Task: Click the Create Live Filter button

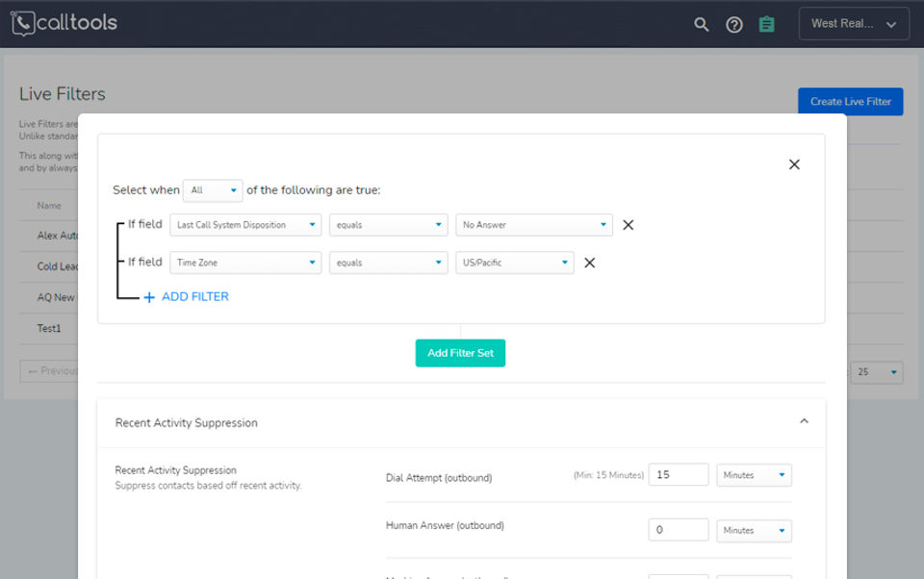Action: [850, 101]
